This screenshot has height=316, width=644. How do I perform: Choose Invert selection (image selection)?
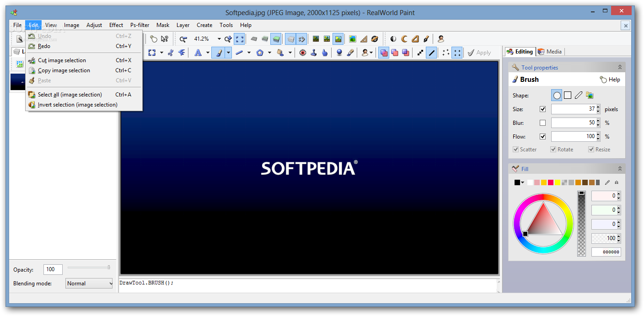(x=84, y=105)
